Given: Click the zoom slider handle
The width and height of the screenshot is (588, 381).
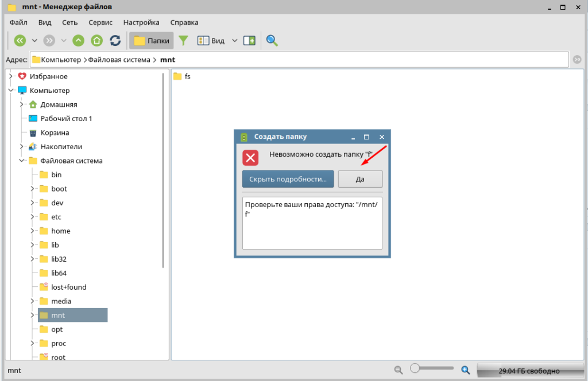Looking at the screenshot, I should click(x=415, y=368).
